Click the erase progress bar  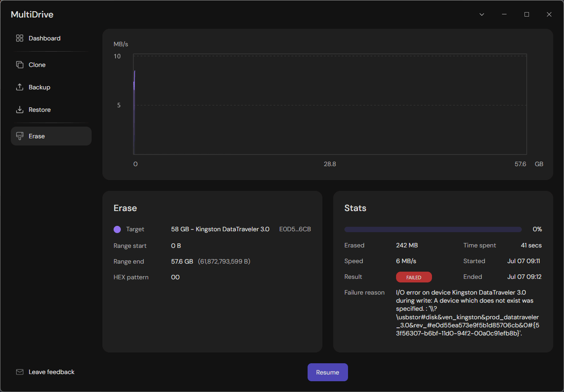coord(433,229)
